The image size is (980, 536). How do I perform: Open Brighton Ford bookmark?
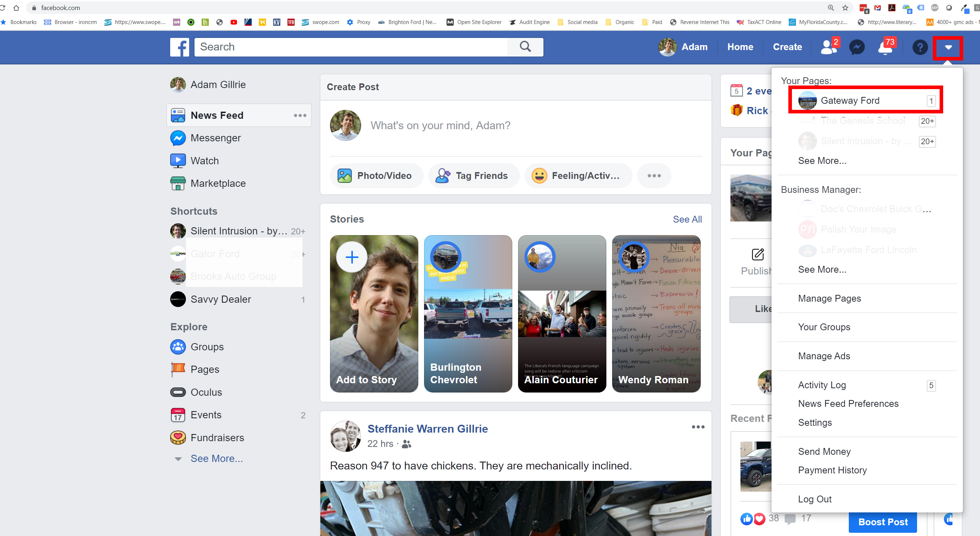(407, 22)
